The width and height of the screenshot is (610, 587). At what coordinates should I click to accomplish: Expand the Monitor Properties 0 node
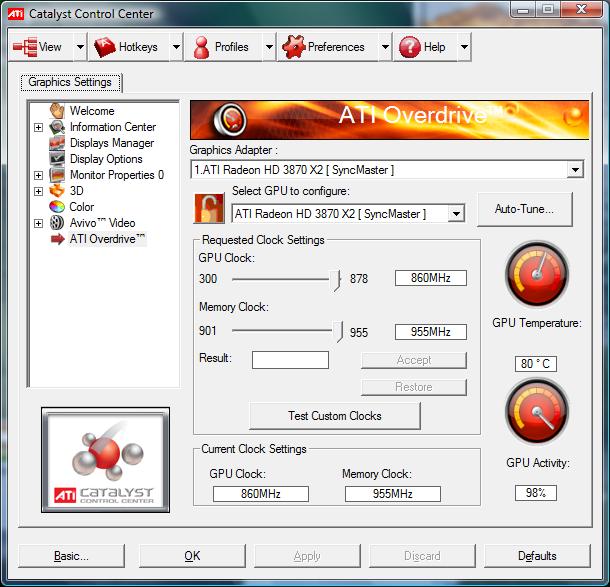pyautogui.click(x=39, y=175)
